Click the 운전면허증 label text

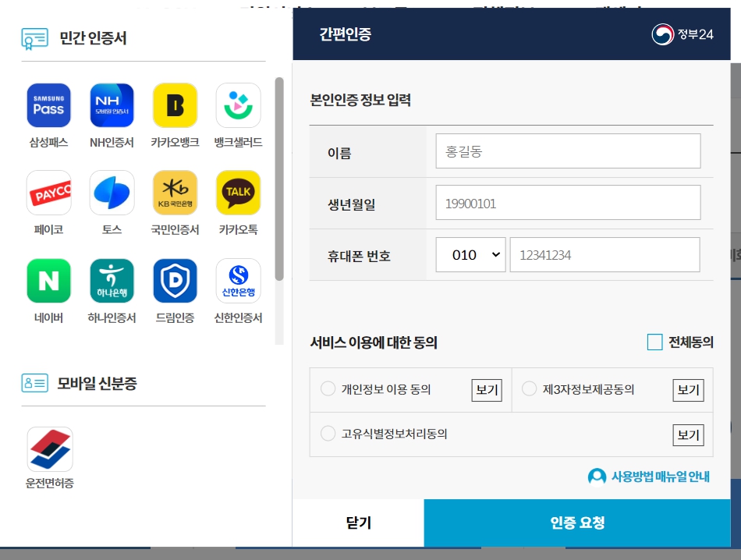(x=50, y=483)
